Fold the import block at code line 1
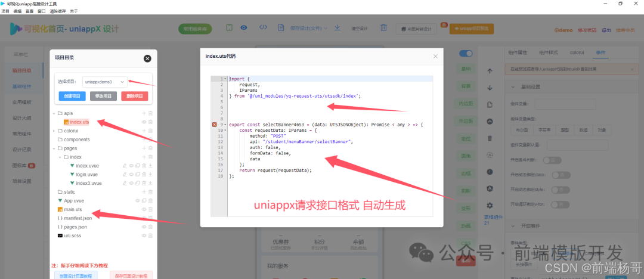The image size is (644, 279). point(225,79)
